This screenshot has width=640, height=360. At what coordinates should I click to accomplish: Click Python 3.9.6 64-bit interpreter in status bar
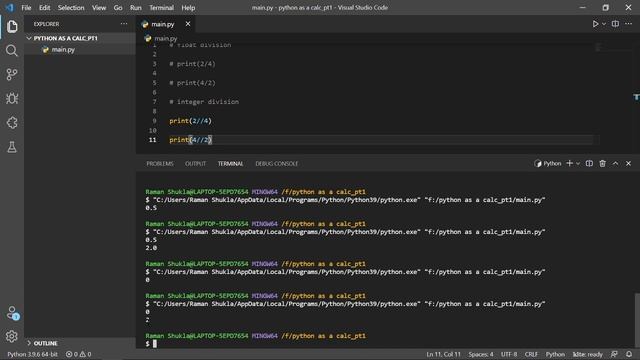point(32,354)
